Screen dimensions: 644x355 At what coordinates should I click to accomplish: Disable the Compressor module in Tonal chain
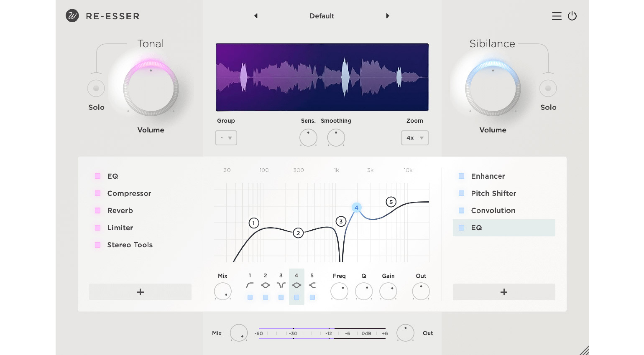click(x=98, y=193)
